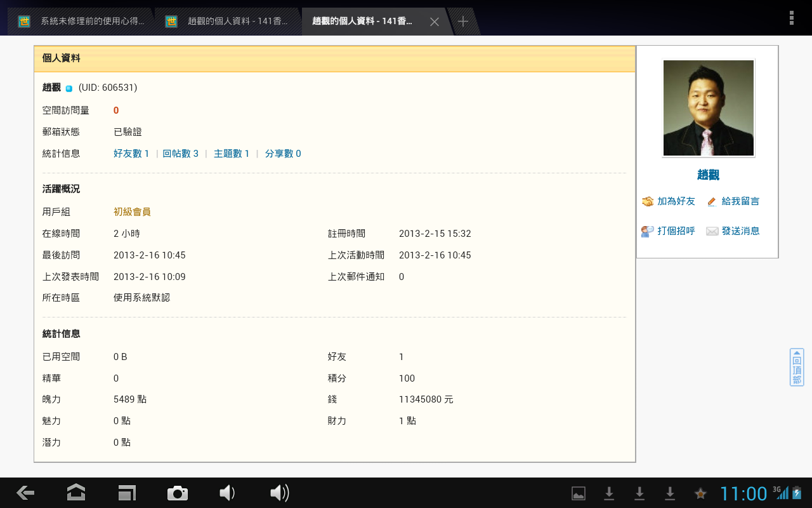Click the 回頂部 back-to-top button
The width and height of the screenshot is (812, 508).
tap(796, 368)
